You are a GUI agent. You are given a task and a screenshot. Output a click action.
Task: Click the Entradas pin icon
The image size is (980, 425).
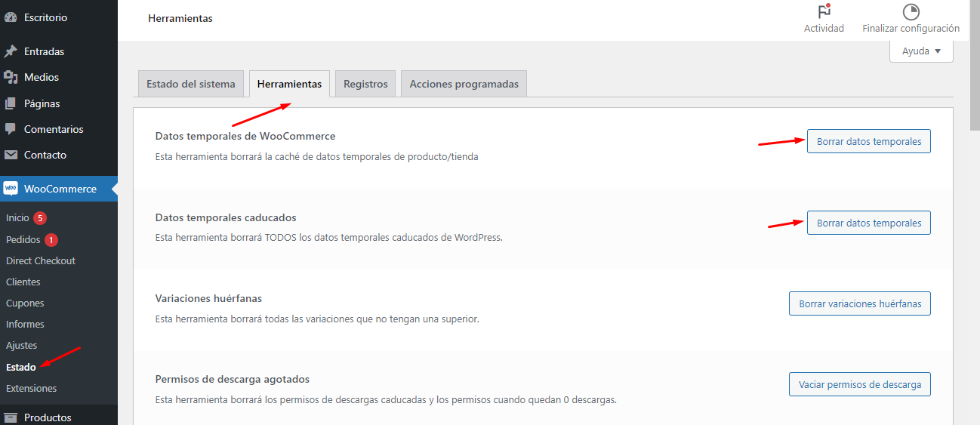(x=11, y=51)
